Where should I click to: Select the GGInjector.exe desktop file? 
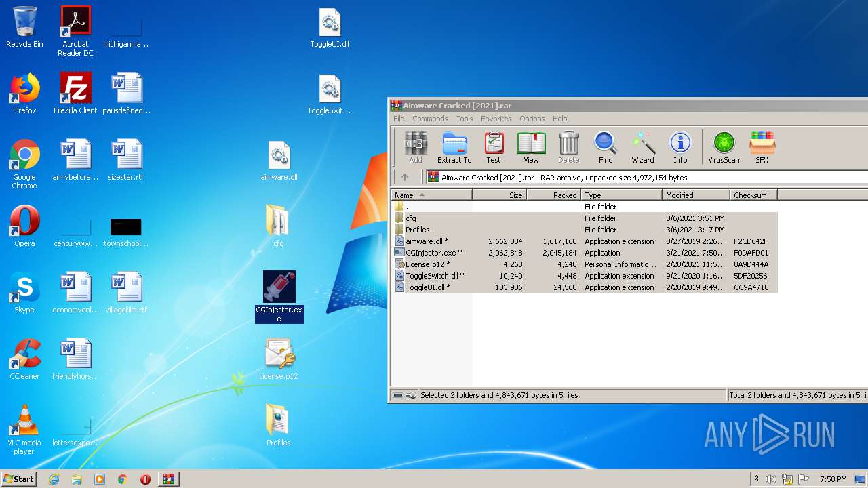pos(279,298)
